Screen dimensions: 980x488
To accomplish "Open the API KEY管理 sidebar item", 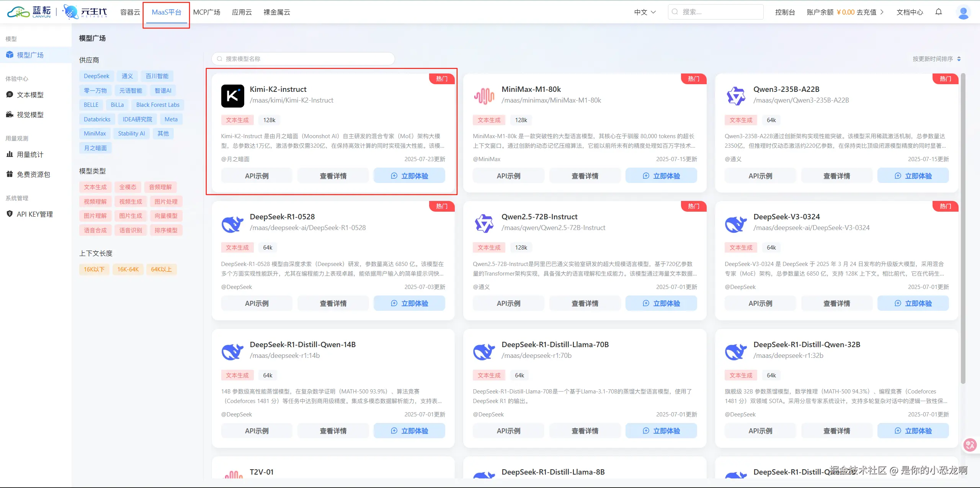I will pyautogui.click(x=34, y=214).
